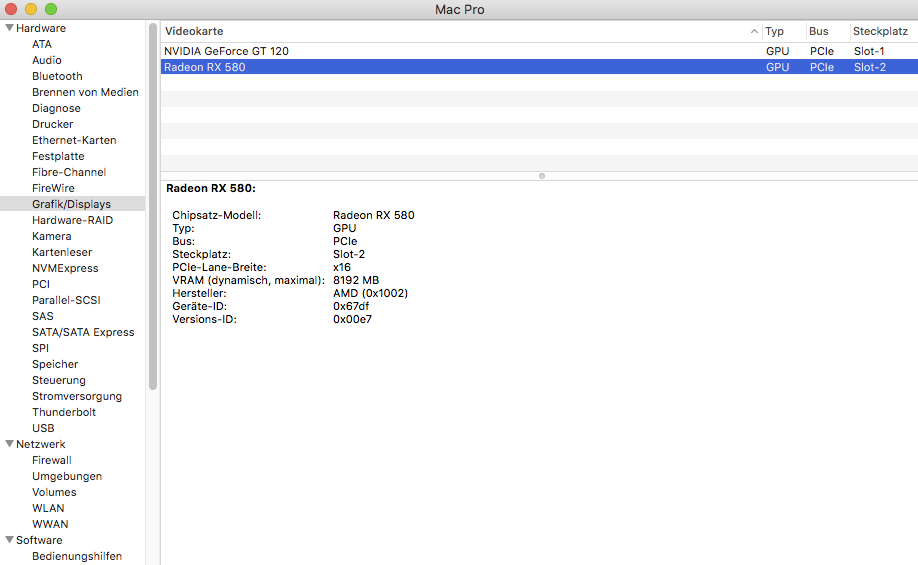Image resolution: width=918 pixels, height=565 pixels.
Task: Select Festplatte in the sidebar
Action: pos(58,156)
